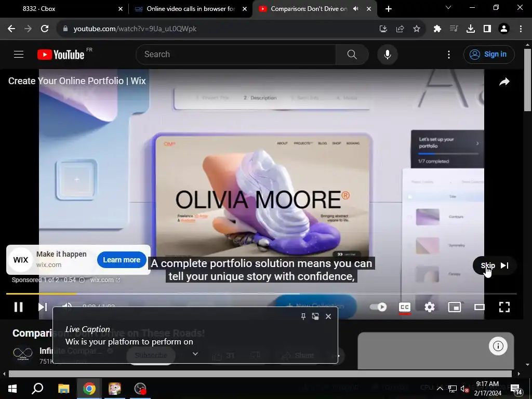Open File Explorer from taskbar
532x399 pixels.
[x=63, y=389]
